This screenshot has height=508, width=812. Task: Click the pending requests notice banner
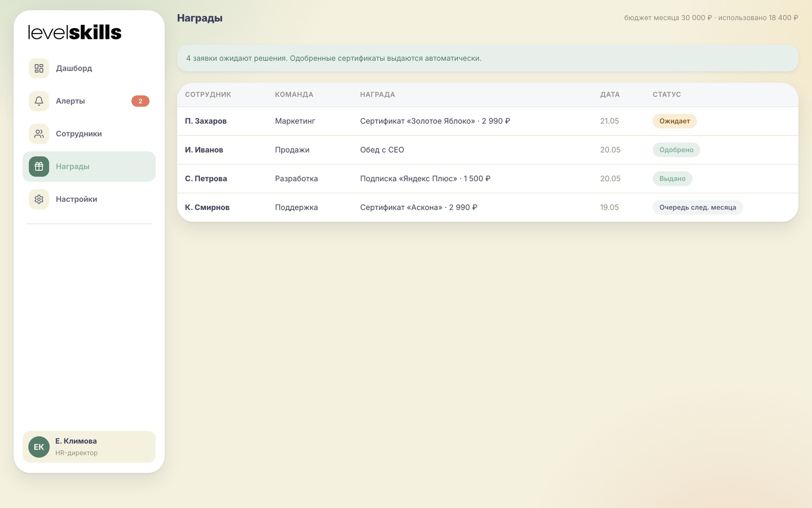(x=488, y=58)
